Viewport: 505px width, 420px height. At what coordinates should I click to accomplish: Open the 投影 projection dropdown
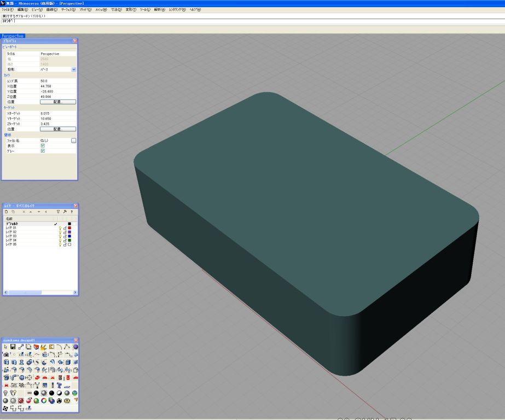(74, 69)
